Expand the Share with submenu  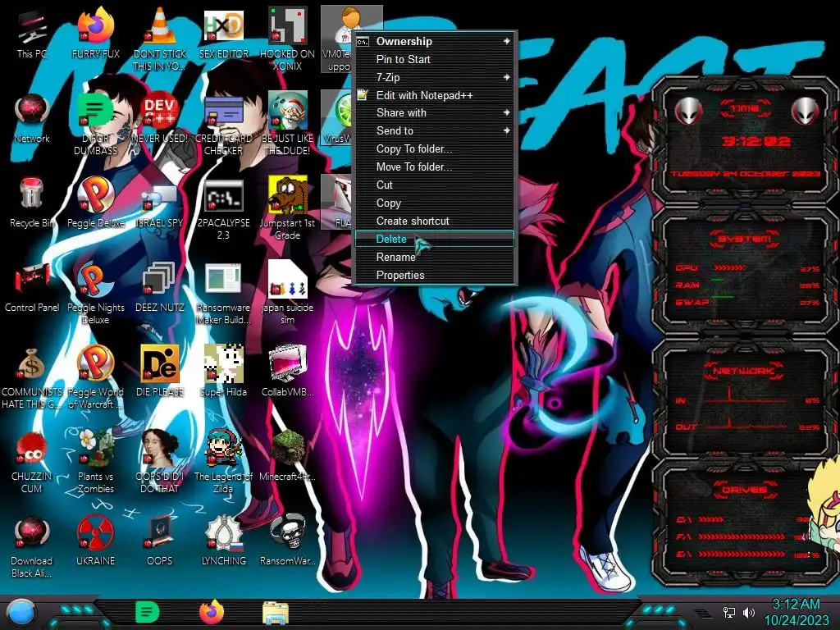point(435,112)
